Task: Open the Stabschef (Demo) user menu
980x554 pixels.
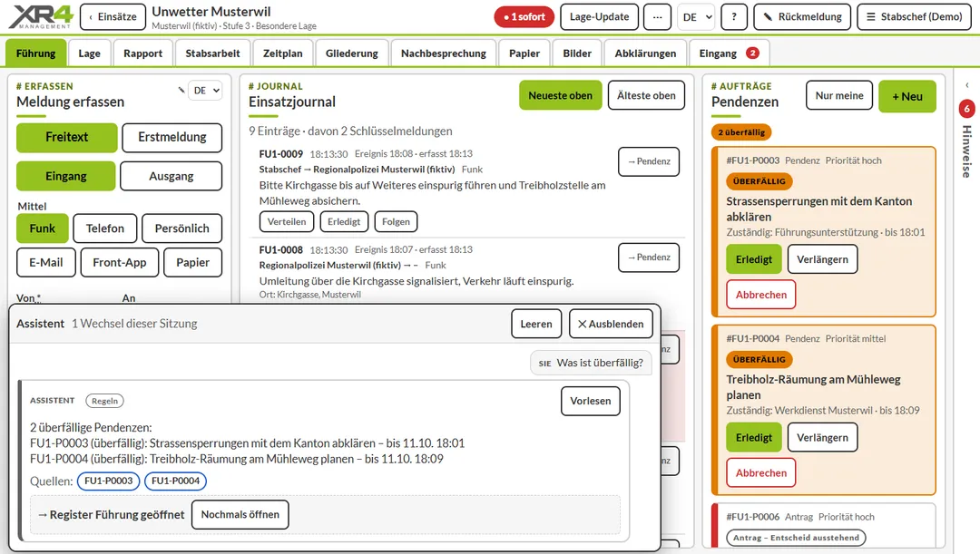Action: tap(915, 17)
